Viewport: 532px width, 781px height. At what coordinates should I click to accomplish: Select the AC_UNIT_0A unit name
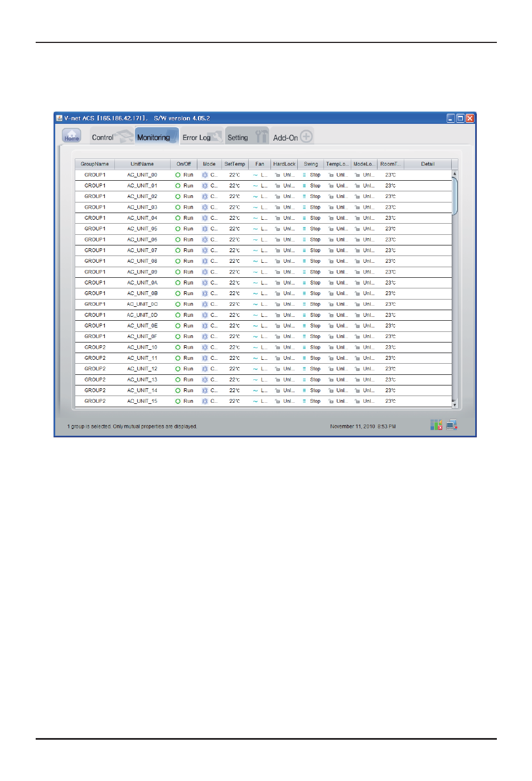coord(142,283)
